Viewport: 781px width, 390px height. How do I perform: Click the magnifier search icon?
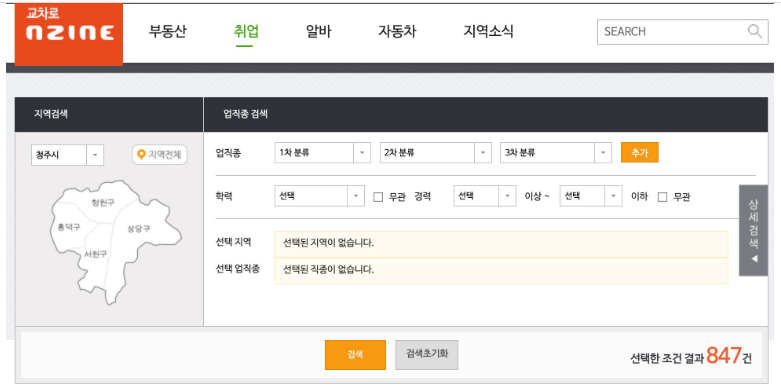pyautogui.click(x=755, y=31)
